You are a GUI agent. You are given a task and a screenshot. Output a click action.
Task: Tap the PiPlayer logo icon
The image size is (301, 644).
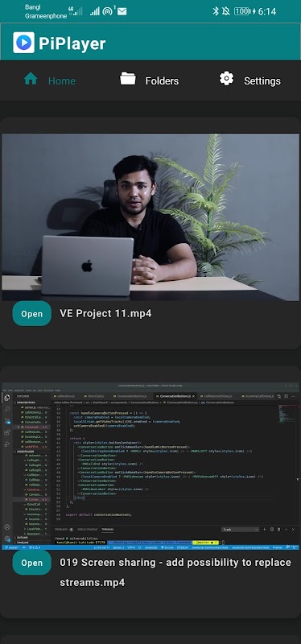[x=24, y=43]
